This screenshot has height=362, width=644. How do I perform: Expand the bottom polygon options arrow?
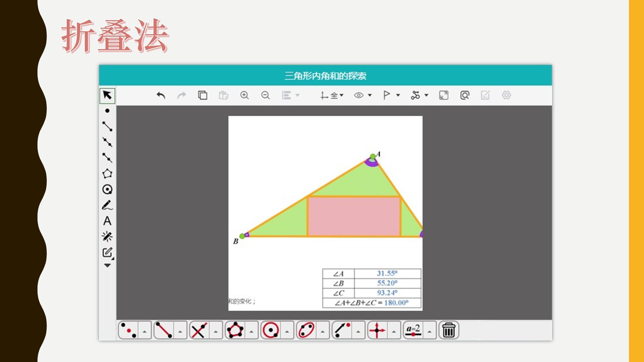[251, 331]
